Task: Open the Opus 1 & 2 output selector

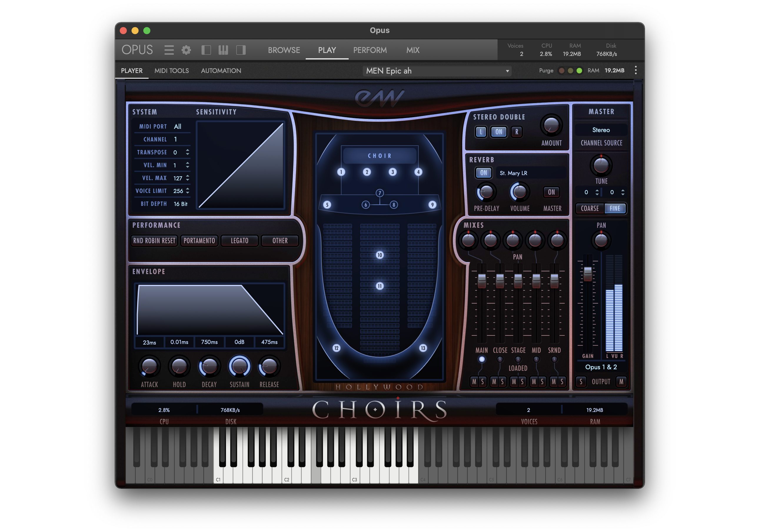Action: pyautogui.click(x=601, y=367)
